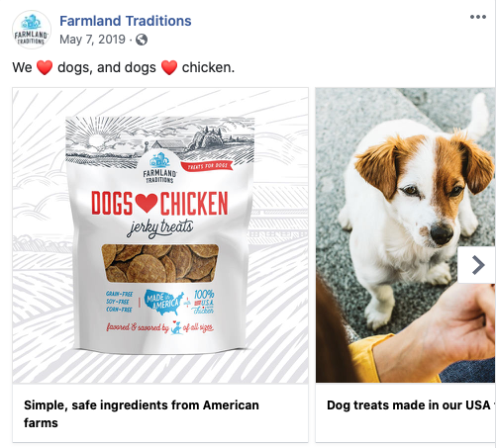This screenshot has width=496, height=448.
Task: Click the May 7, 2019 post timestamp
Action: [92, 40]
